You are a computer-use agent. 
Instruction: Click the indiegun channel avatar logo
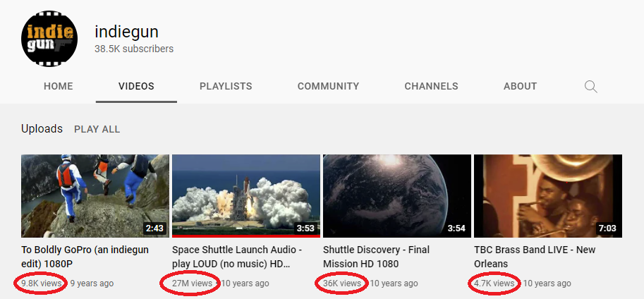[x=49, y=39]
